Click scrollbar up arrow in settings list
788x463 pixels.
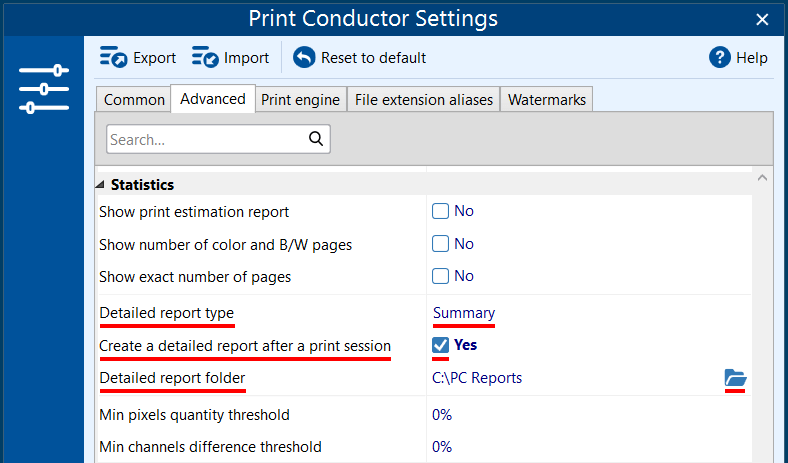tap(762, 177)
